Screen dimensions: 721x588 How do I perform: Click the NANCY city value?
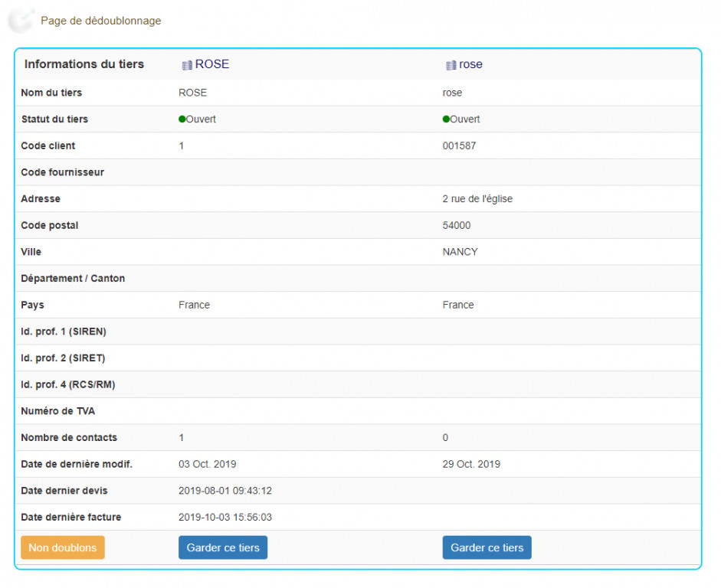point(460,252)
